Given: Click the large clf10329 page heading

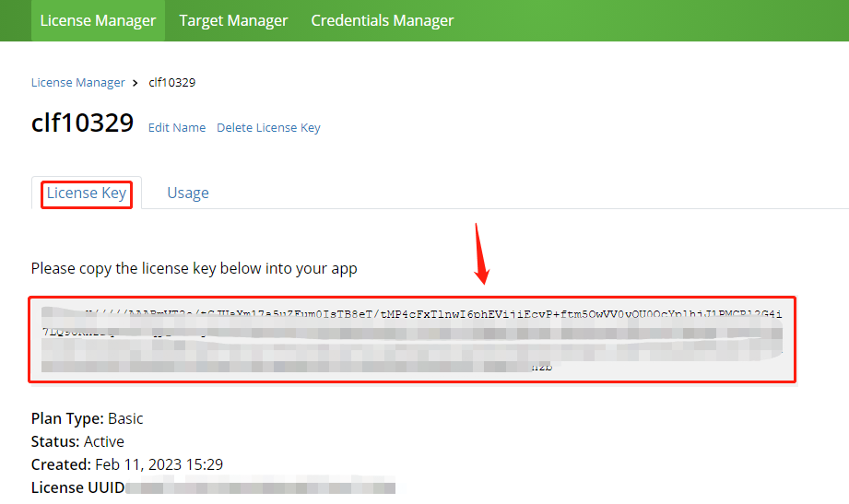Looking at the screenshot, I should click(x=82, y=123).
